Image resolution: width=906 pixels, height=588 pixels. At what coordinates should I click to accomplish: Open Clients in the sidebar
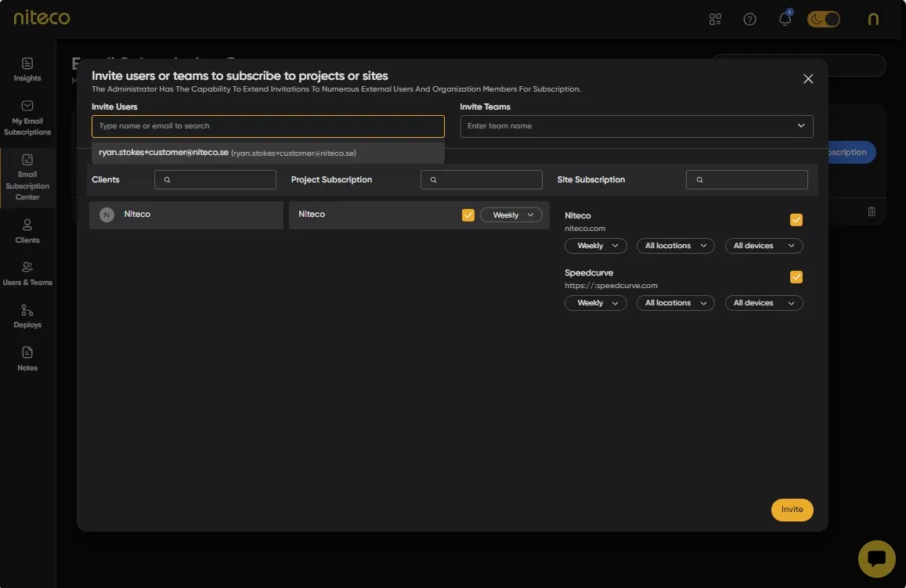click(x=27, y=231)
